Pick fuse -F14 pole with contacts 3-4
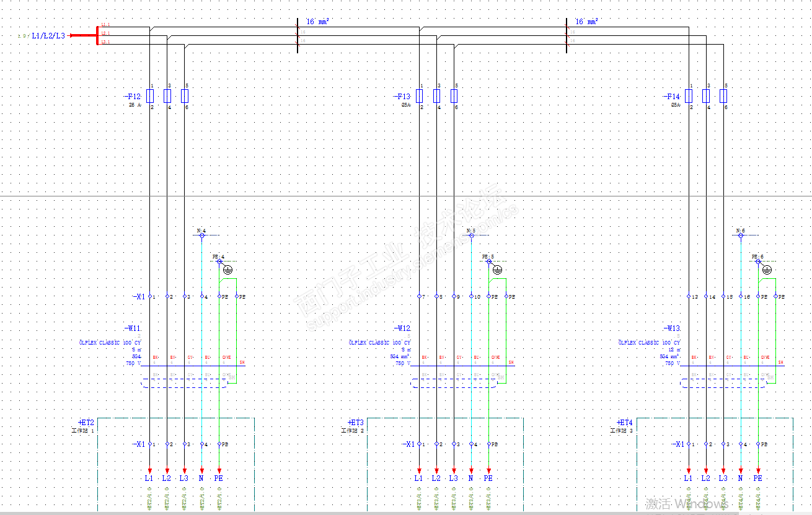This screenshot has width=812, height=515. 706,96
